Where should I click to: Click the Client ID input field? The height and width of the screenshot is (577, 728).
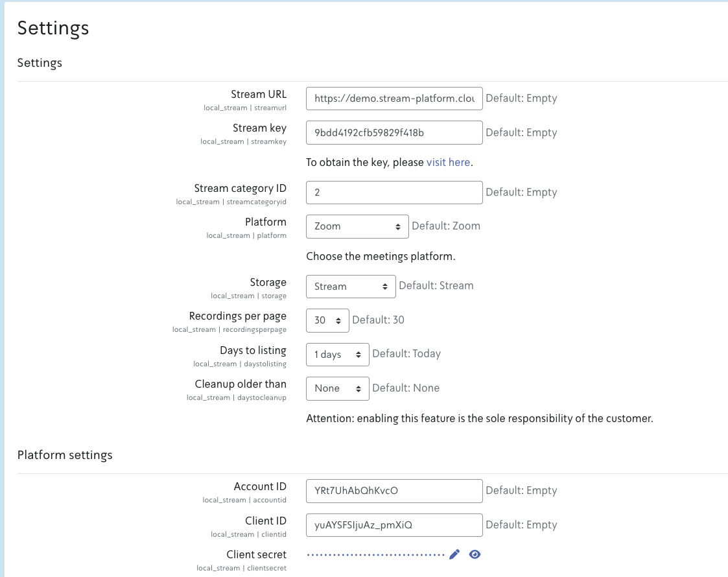pyautogui.click(x=393, y=524)
